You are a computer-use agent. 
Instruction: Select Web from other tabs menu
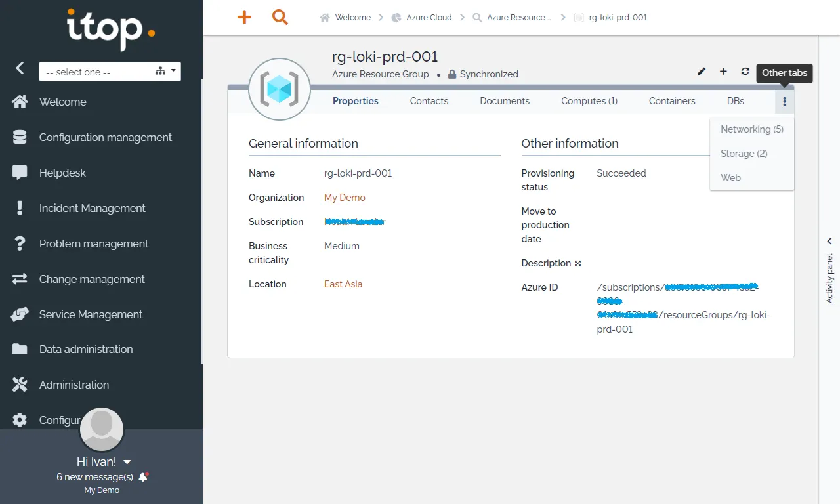coord(731,178)
